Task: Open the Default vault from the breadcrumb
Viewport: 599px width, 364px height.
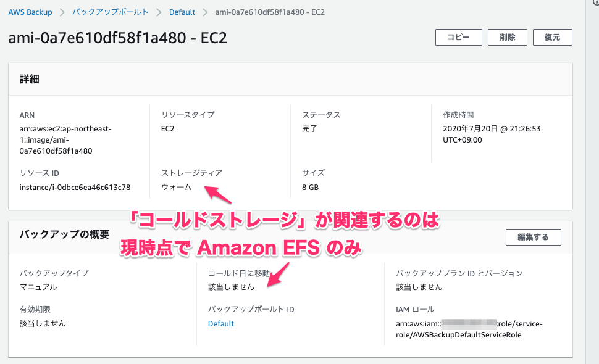Action: [182, 11]
